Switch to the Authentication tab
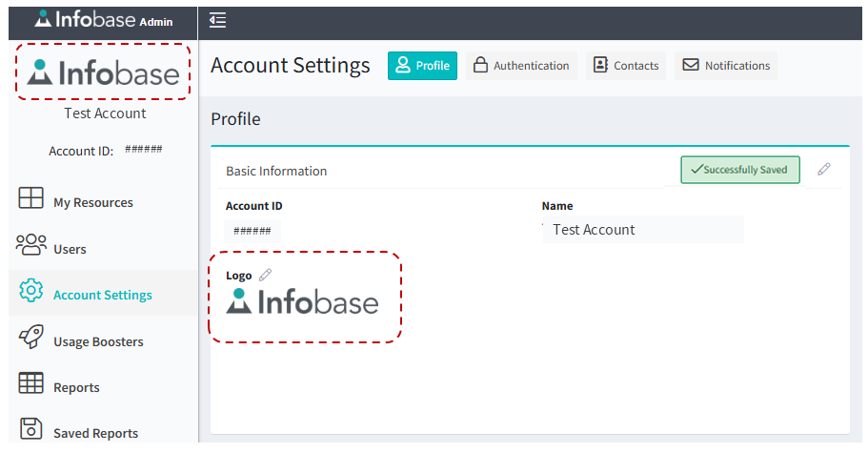This screenshot has width=868, height=453. tap(521, 66)
